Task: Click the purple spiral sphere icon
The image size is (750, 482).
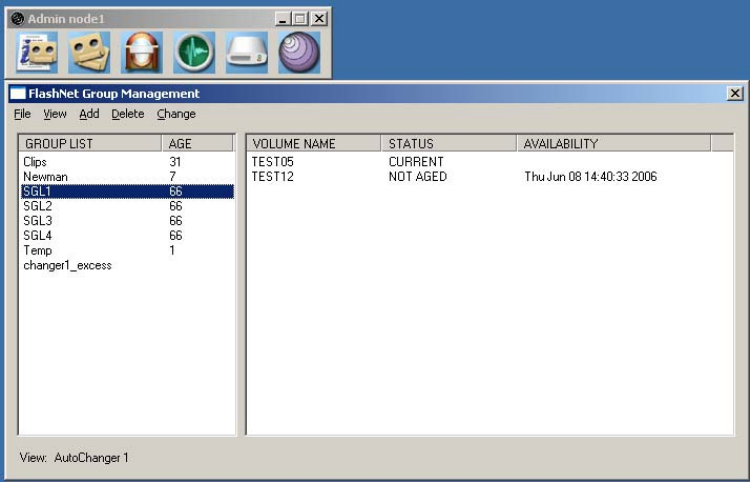Action: pyautogui.click(x=299, y=52)
